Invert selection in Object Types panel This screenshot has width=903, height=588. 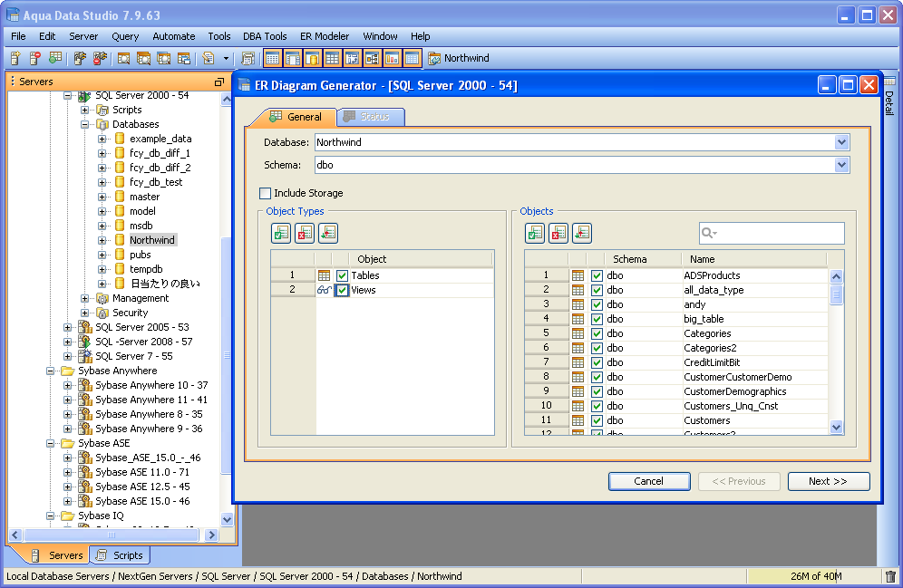pyautogui.click(x=328, y=233)
